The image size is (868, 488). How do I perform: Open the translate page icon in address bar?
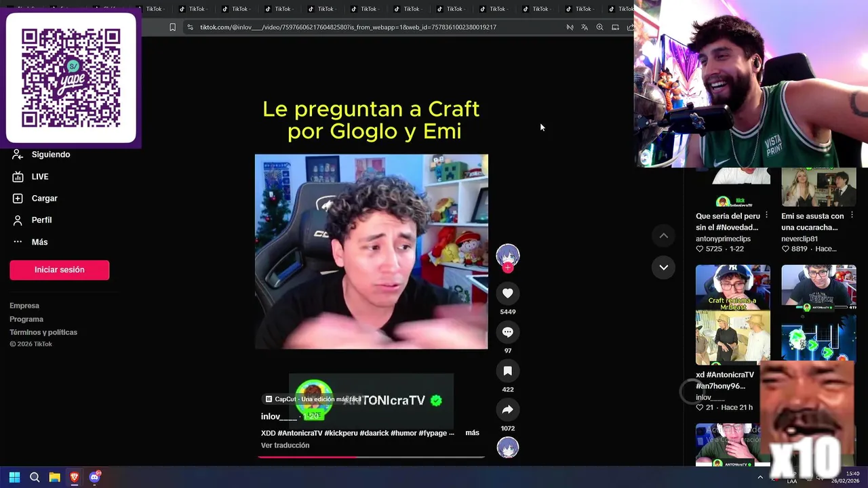click(x=585, y=27)
